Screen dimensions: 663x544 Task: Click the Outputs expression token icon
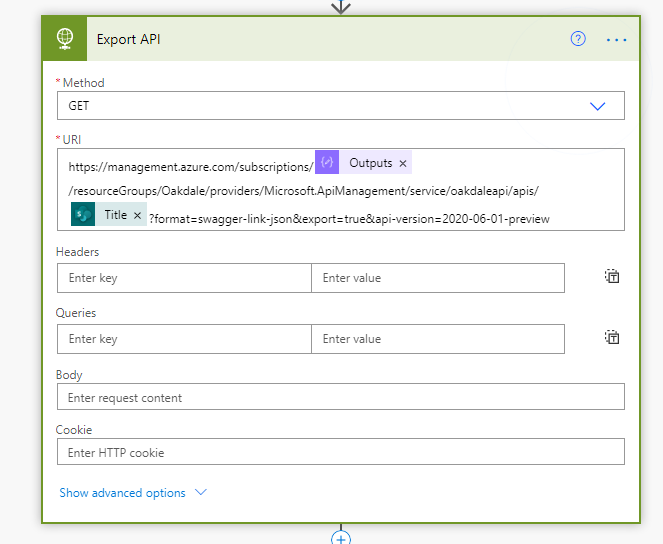[327, 162]
